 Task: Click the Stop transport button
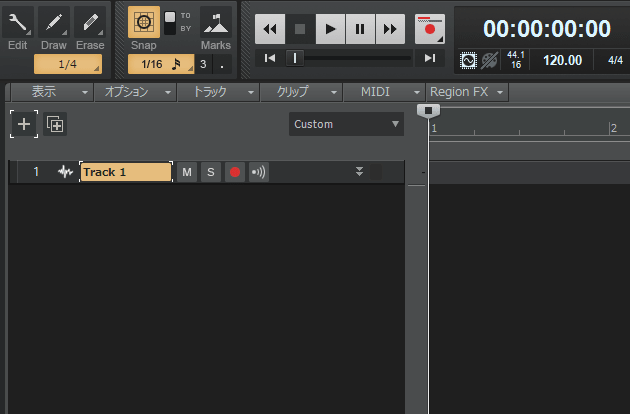point(300,29)
